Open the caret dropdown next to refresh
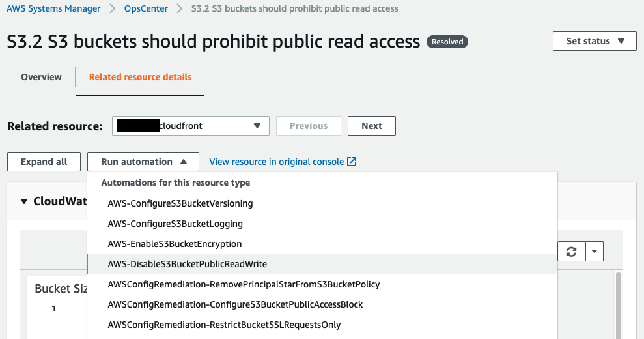Screen dimensions: 644x339 tap(595, 252)
